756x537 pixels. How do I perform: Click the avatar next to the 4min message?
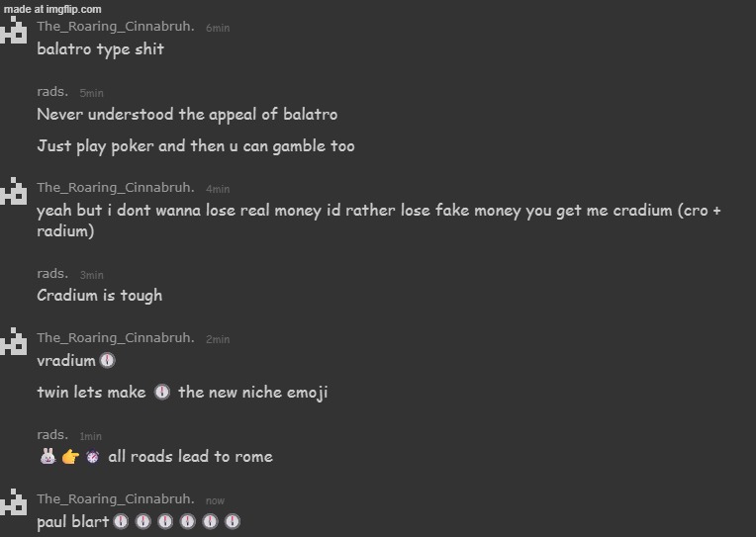click(x=14, y=192)
